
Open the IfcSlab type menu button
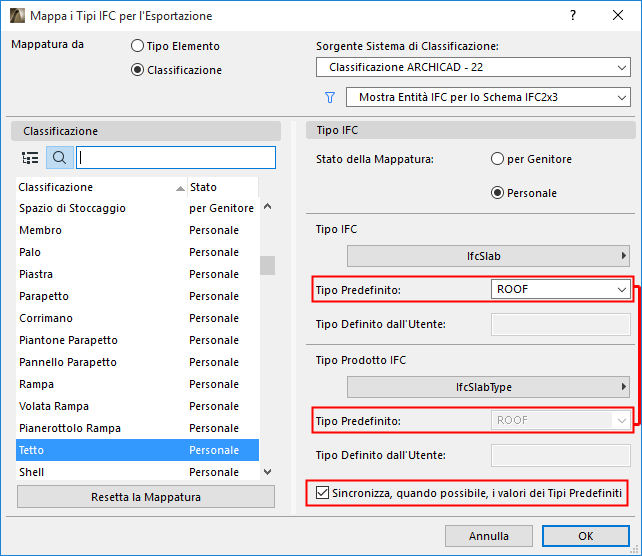click(x=489, y=256)
